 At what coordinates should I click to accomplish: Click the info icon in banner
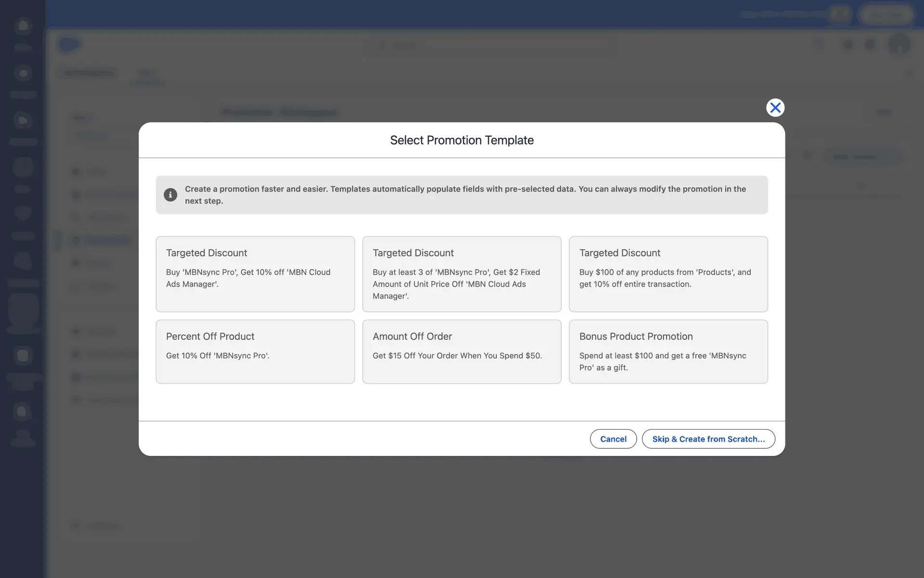[x=170, y=195]
